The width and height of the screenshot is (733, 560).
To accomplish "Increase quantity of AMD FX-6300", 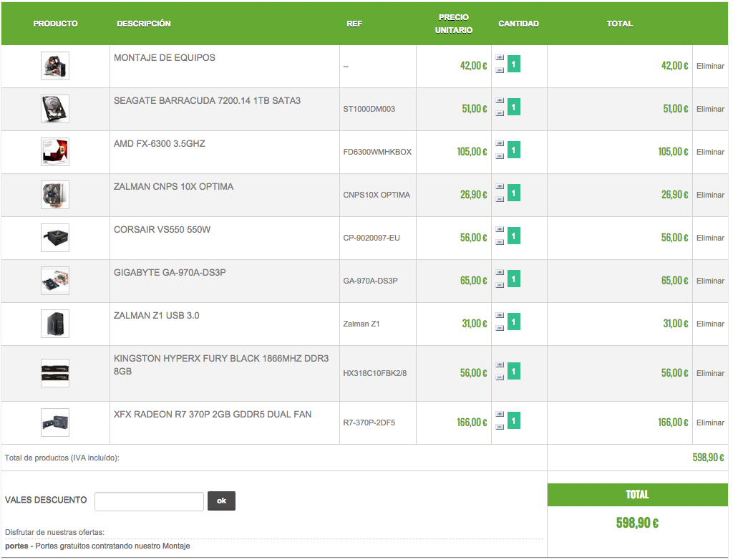I will [500, 144].
